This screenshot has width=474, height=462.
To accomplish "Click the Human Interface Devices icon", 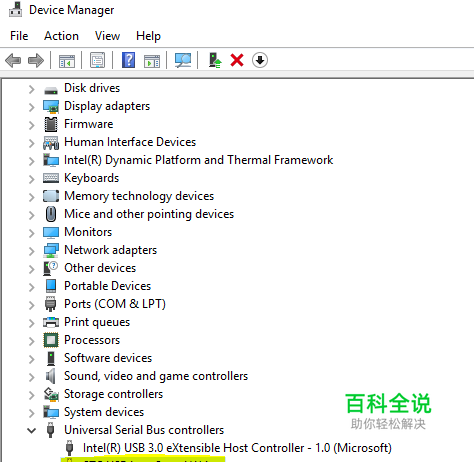I will coord(51,143).
